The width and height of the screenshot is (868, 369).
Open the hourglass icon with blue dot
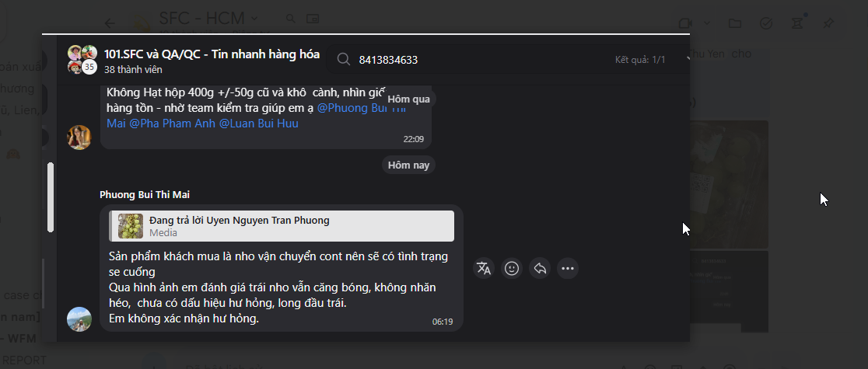[x=797, y=23]
